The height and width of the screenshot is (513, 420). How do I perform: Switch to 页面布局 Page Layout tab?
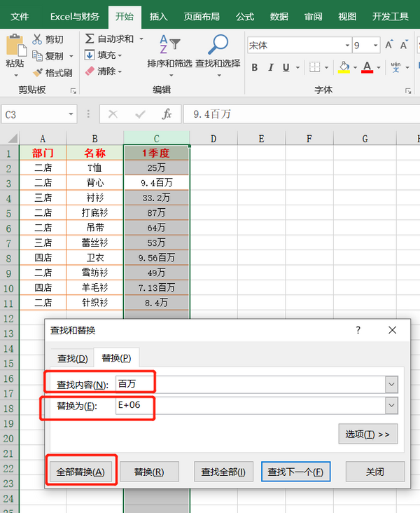(202, 16)
